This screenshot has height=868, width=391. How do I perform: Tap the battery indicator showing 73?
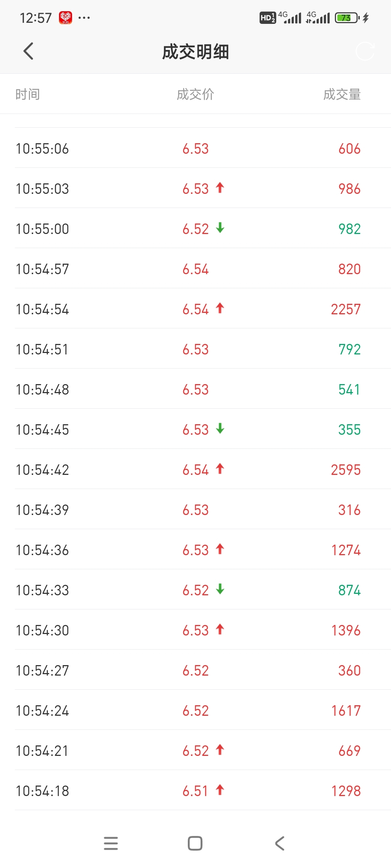click(347, 17)
